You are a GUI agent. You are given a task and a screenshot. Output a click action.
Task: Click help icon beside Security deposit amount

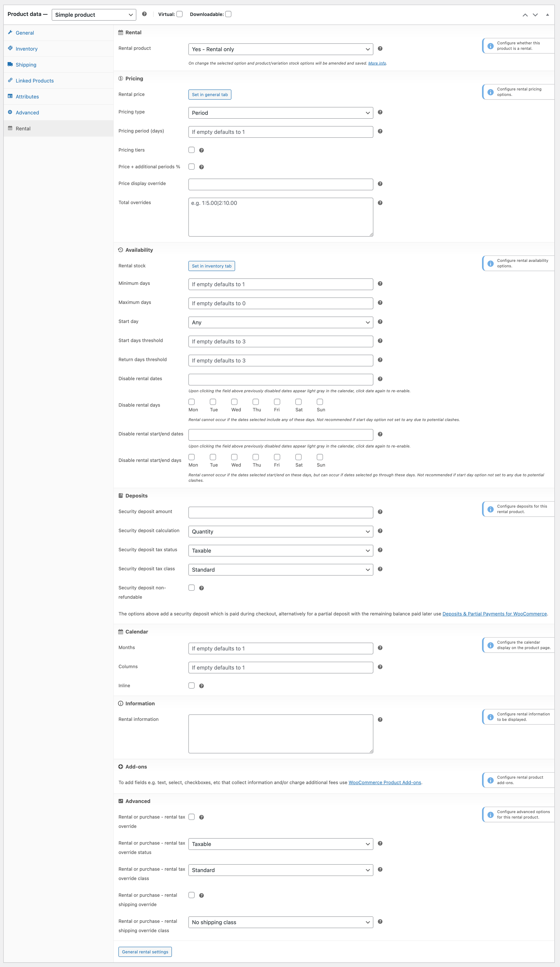pyautogui.click(x=380, y=512)
